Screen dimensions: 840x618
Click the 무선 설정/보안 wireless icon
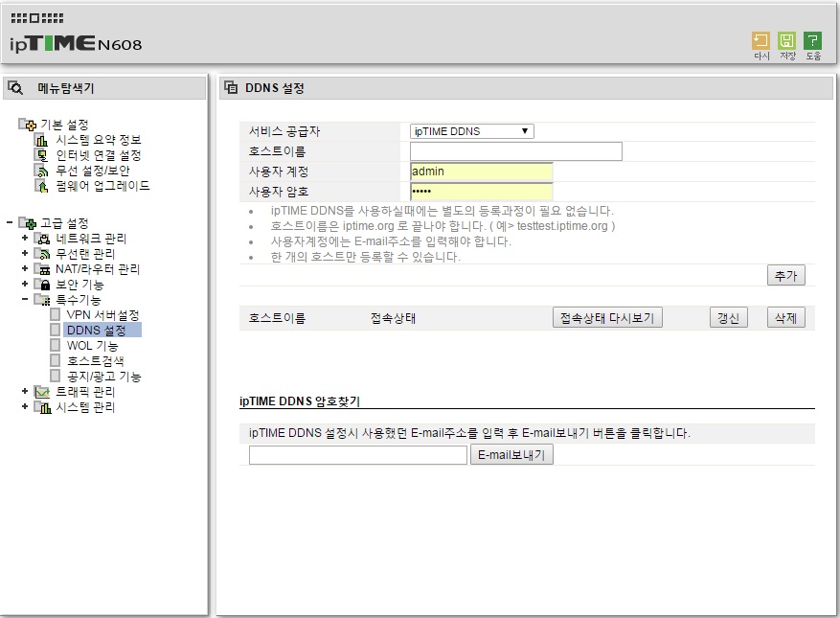(41, 171)
